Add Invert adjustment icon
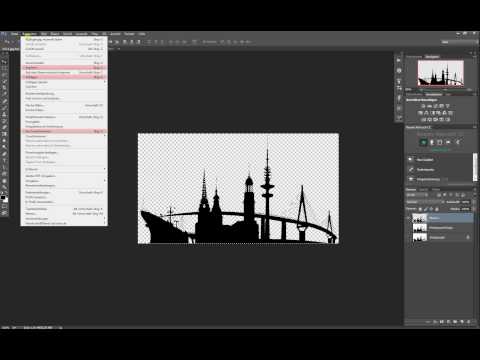The width and height of the screenshot is (480, 360). (423, 119)
